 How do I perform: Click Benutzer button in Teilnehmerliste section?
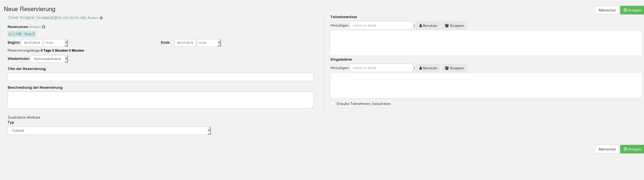coord(428,26)
